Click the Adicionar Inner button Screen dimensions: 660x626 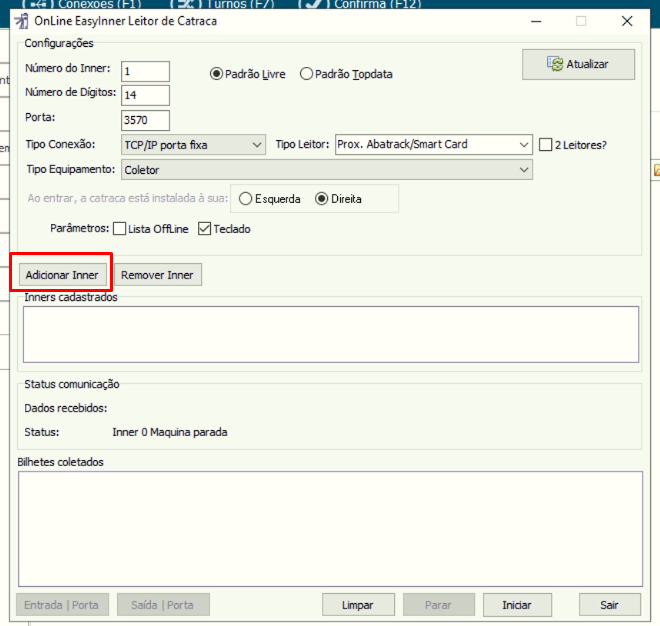pyautogui.click(x=61, y=275)
